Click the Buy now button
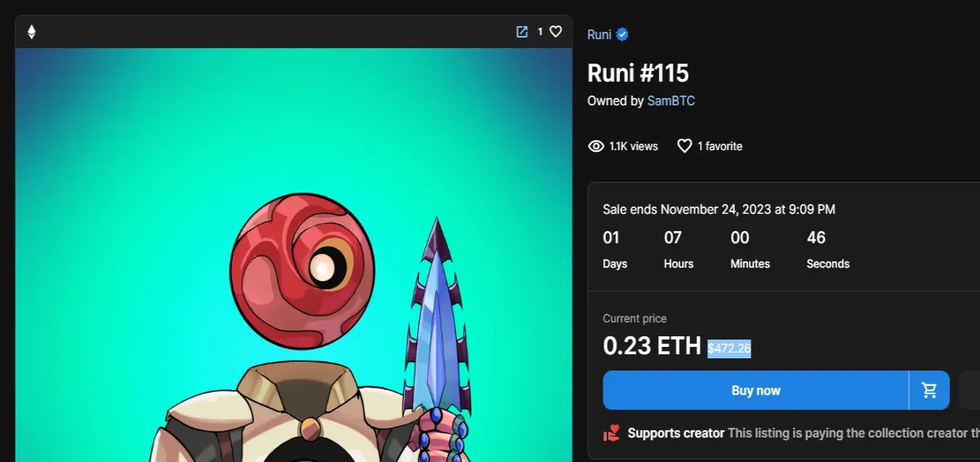This screenshot has width=980, height=462. point(755,390)
